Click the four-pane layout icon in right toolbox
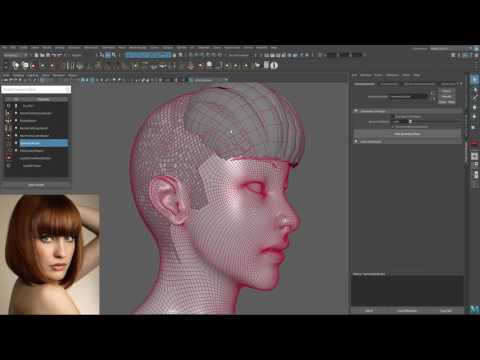 pos(475,165)
